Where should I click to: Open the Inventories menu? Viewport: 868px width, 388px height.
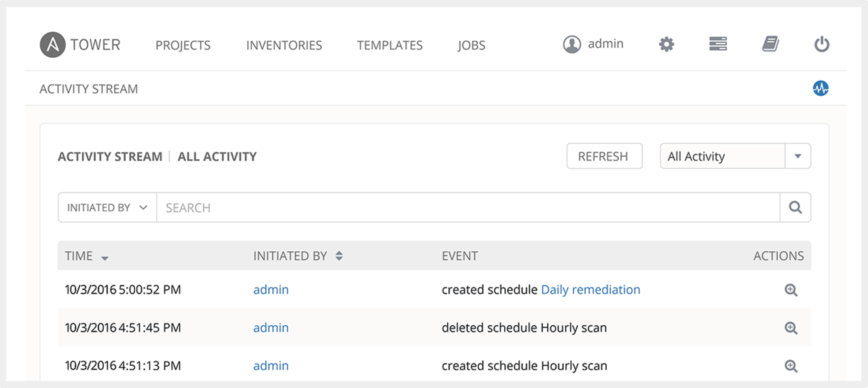coord(284,45)
